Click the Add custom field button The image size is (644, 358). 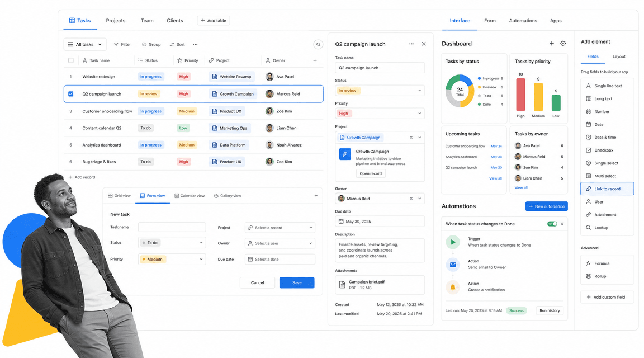(x=607, y=297)
